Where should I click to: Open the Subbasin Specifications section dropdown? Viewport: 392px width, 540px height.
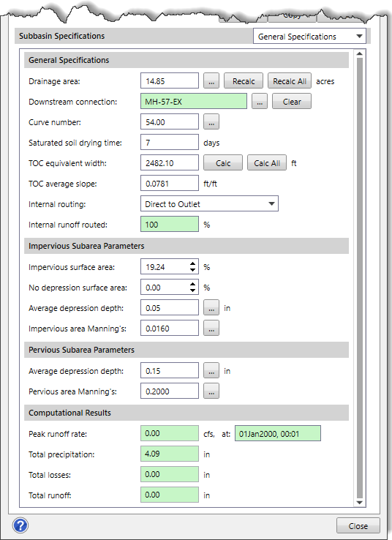click(309, 36)
